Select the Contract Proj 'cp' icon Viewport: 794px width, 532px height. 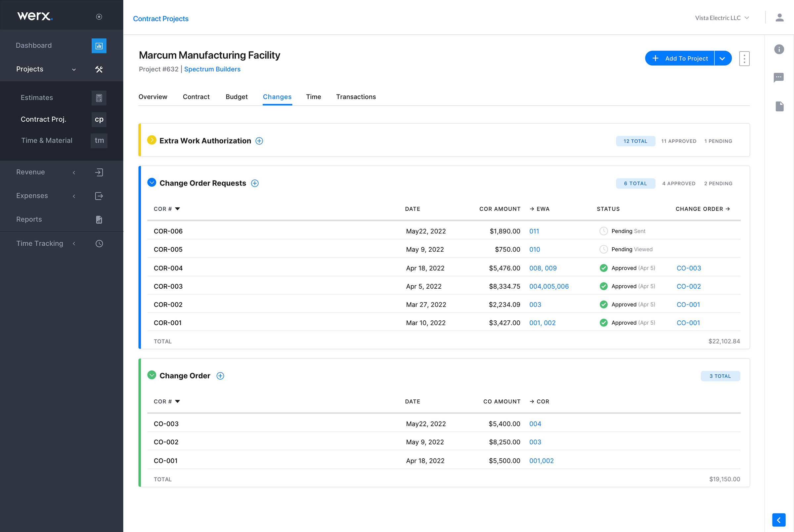coord(99,119)
